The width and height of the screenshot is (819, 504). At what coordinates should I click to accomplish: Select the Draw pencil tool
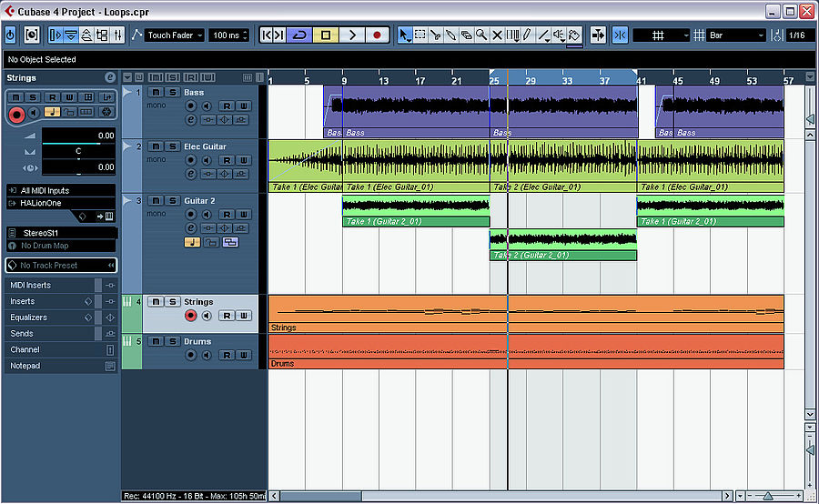pyautogui.click(x=528, y=35)
